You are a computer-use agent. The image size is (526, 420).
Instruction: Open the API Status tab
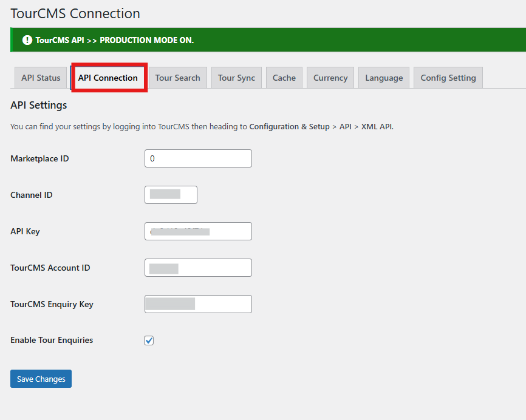41,78
